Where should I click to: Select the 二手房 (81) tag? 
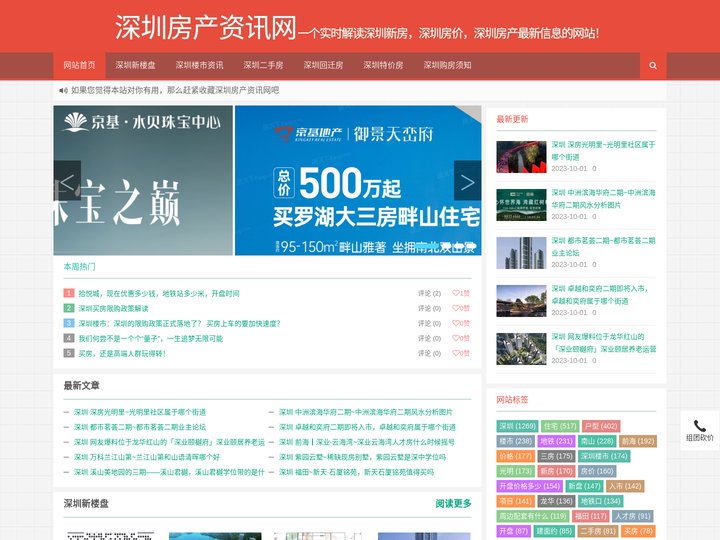tap(597, 531)
